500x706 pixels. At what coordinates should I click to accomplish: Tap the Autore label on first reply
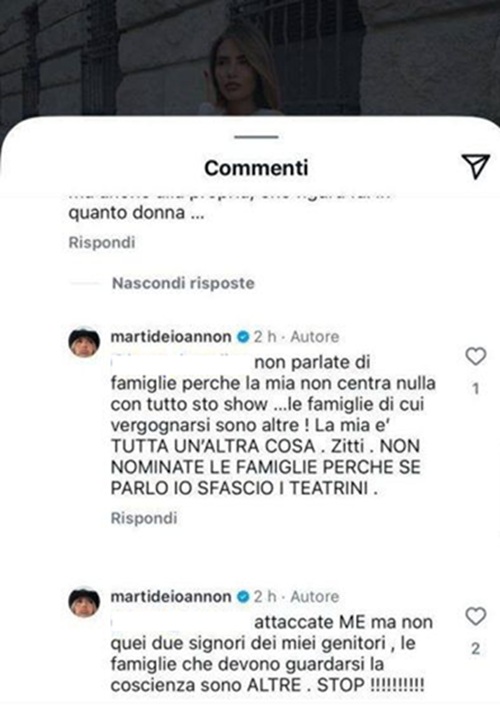314,336
